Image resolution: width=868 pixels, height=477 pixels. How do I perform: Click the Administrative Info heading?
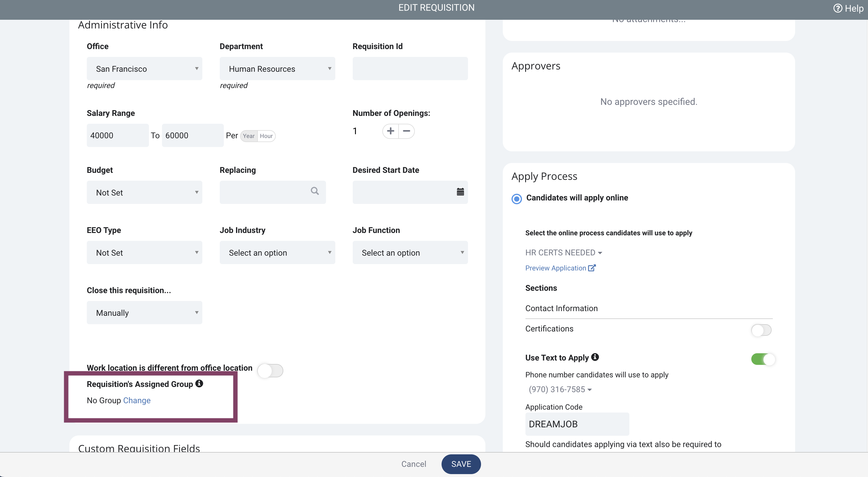click(123, 25)
